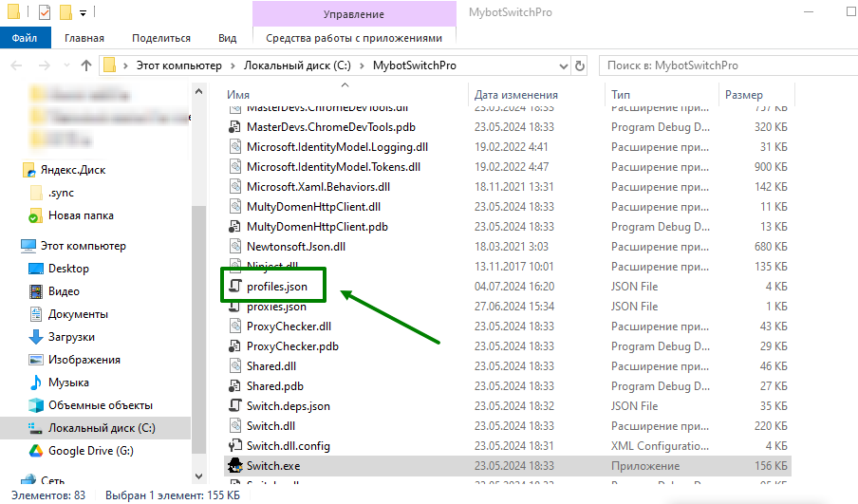Click Локальный диск (C:) breadcrumb

pyautogui.click(x=297, y=65)
